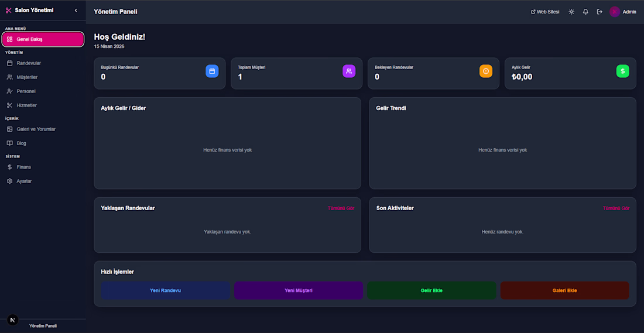Open notifications bell icon

point(585,12)
